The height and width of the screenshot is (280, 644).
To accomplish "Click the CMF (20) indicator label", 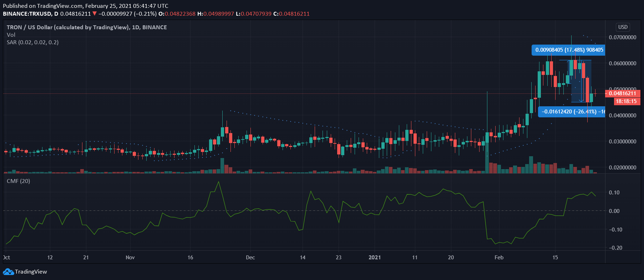I will (19, 181).
